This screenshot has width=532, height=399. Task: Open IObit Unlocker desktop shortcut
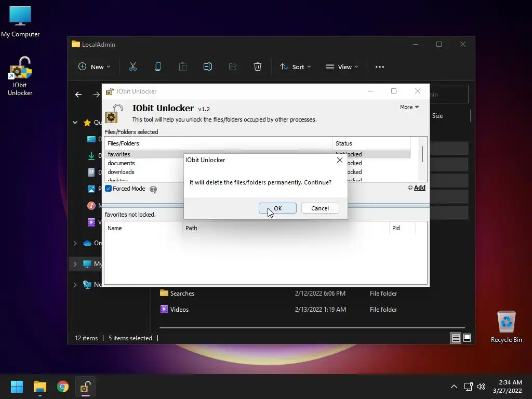click(20, 77)
